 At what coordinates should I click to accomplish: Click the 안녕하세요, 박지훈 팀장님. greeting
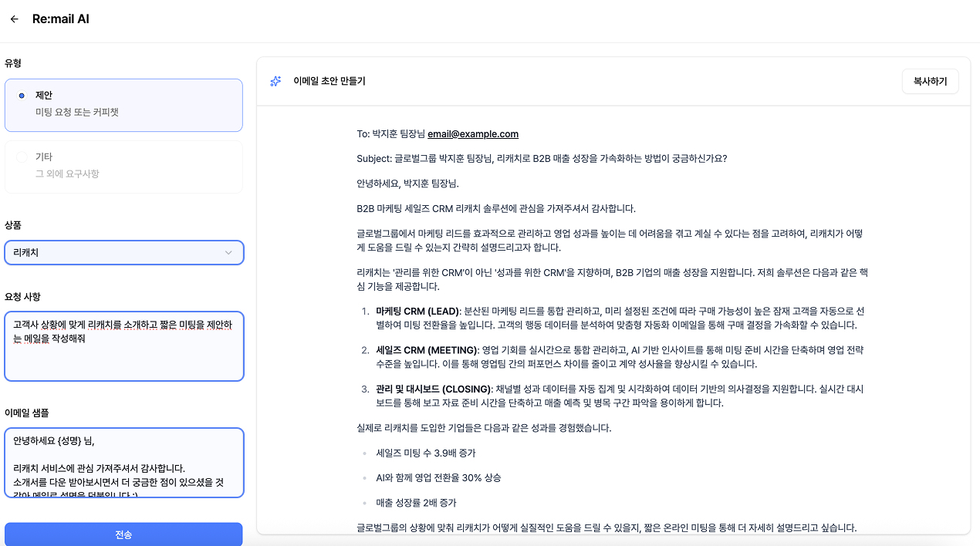tap(407, 184)
